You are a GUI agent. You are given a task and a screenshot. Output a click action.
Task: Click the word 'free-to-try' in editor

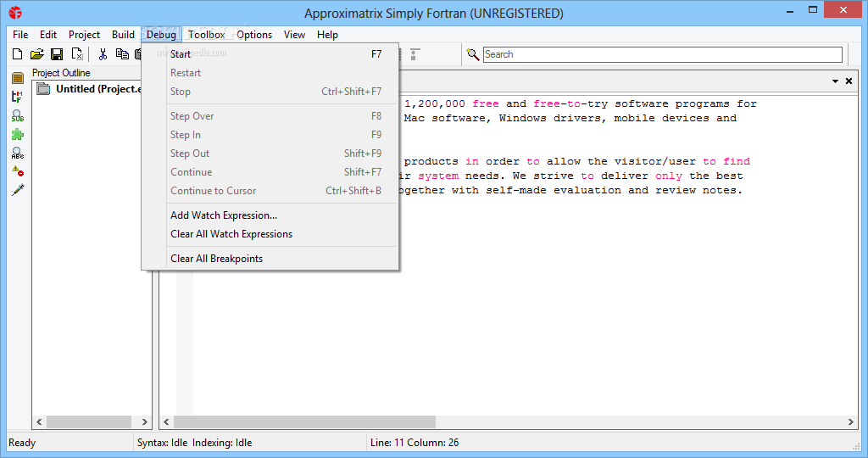coord(570,103)
